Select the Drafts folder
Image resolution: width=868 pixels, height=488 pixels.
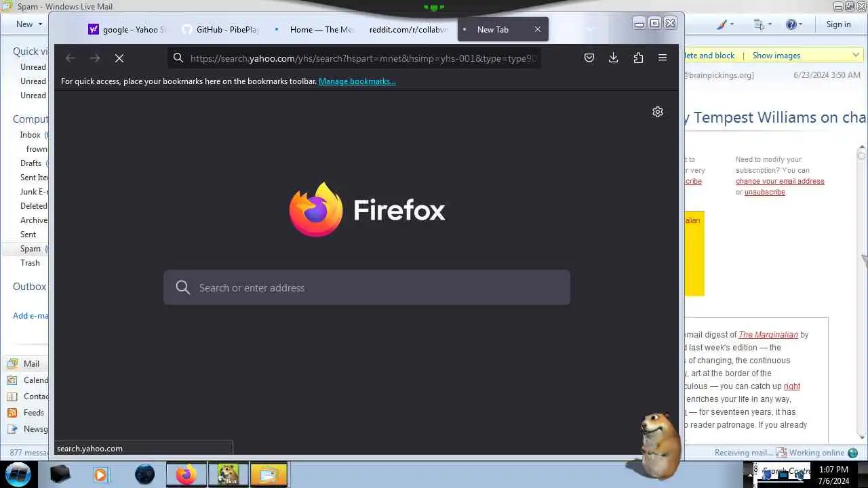[x=31, y=163]
